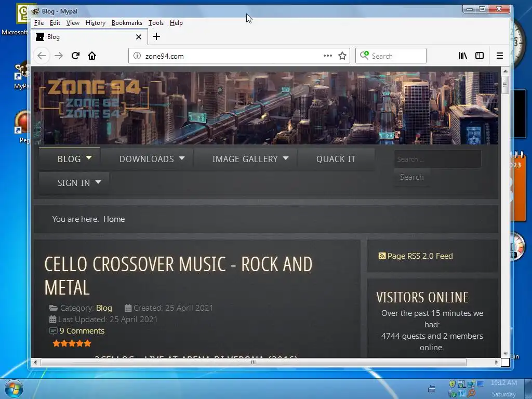Open a new tab with plus button
The width and height of the screenshot is (532, 399).
156,36
